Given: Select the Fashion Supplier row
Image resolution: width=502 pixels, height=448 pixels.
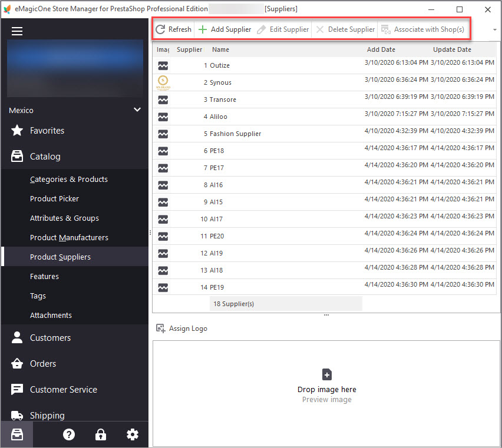Looking at the screenshot, I should [324, 134].
